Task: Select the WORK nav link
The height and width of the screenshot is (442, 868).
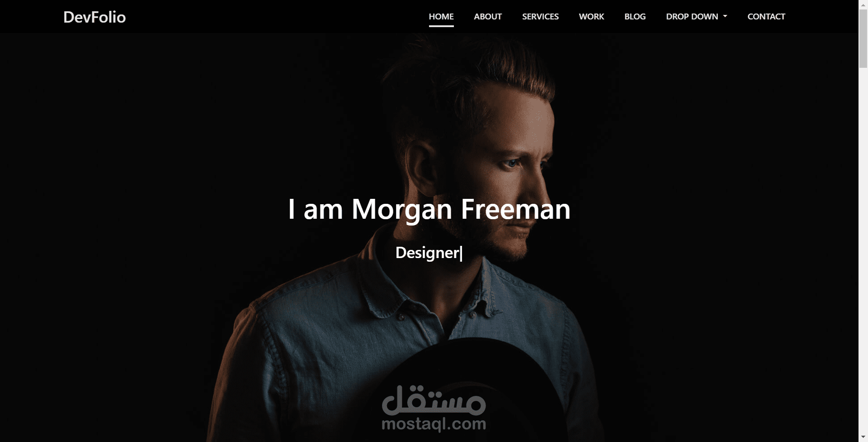Action: (x=591, y=17)
